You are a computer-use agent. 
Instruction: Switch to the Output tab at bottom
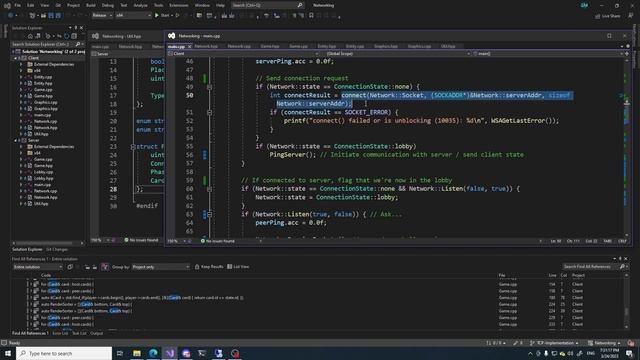pos(97,333)
